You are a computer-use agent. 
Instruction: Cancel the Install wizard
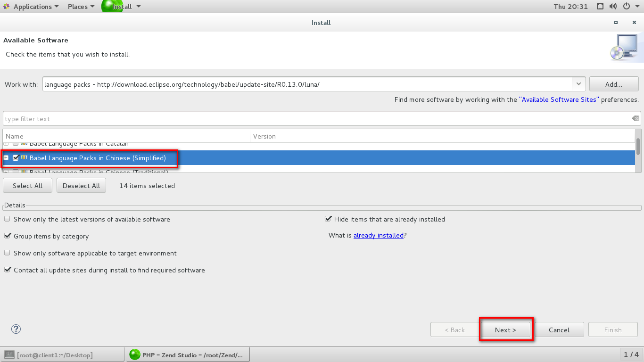[x=559, y=330]
